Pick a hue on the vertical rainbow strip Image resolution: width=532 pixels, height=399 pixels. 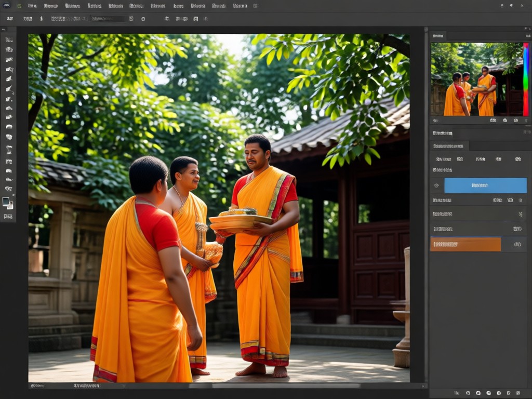pos(526,79)
